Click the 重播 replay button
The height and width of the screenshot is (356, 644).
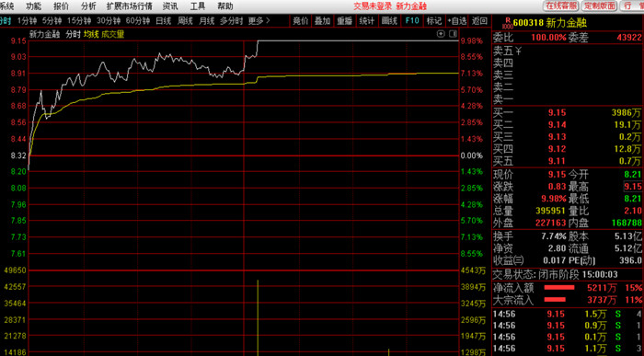click(345, 20)
